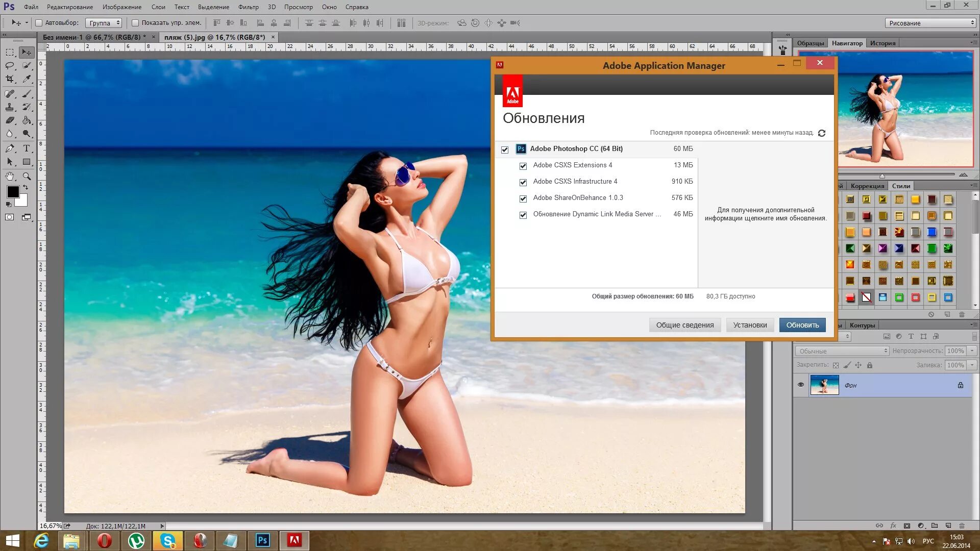980x551 pixels.
Task: Select the Rectangle shape tool
Action: [x=27, y=162]
